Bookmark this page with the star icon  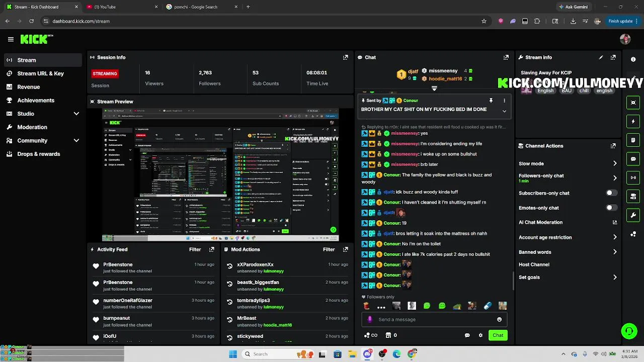pyautogui.click(x=484, y=21)
